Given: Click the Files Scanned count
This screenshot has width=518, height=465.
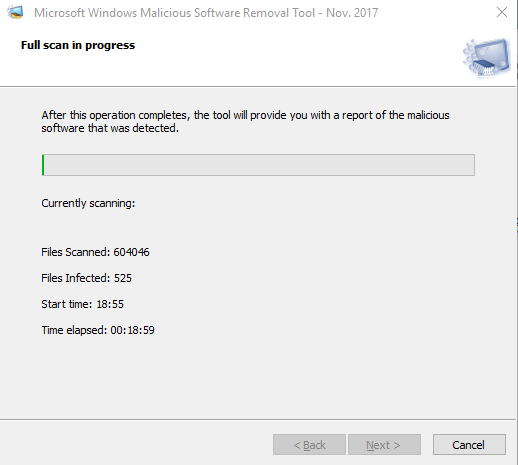Looking at the screenshot, I should coord(131,252).
